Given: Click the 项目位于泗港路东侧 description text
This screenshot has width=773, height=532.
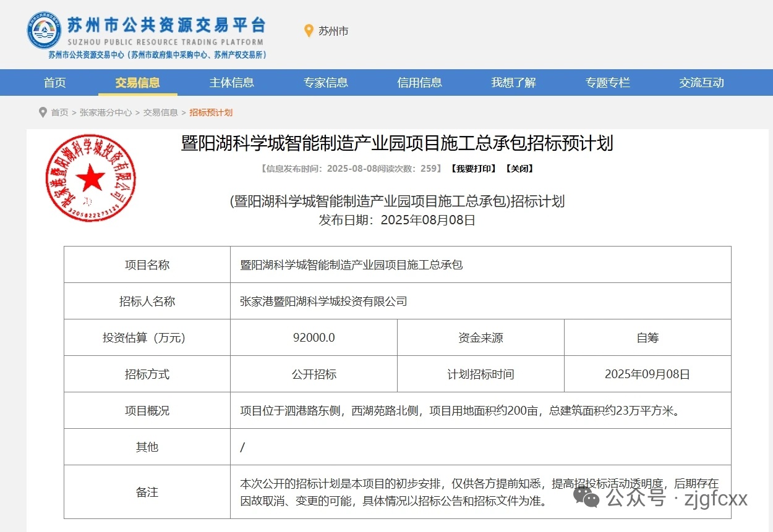Looking at the screenshot, I should coord(460,411).
